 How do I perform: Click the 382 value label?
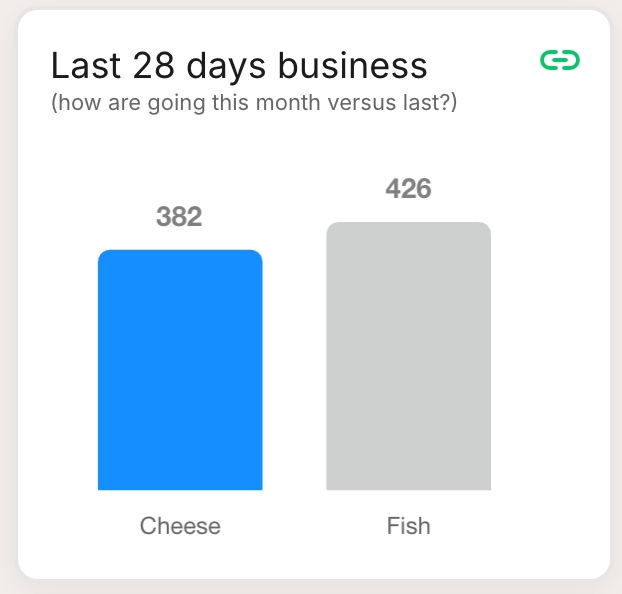[x=179, y=216]
